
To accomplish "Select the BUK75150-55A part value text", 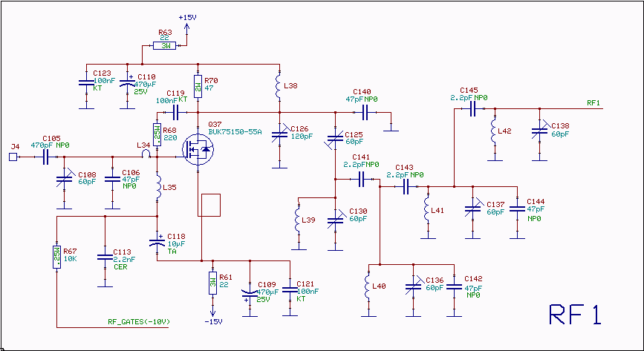I will 235,131.
